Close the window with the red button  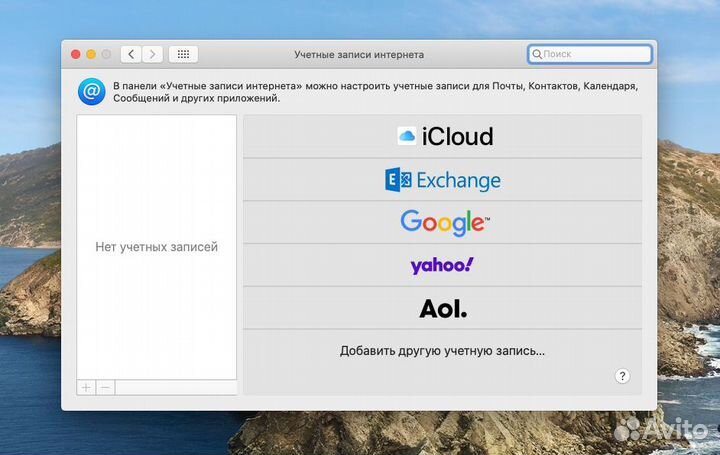coord(76,54)
